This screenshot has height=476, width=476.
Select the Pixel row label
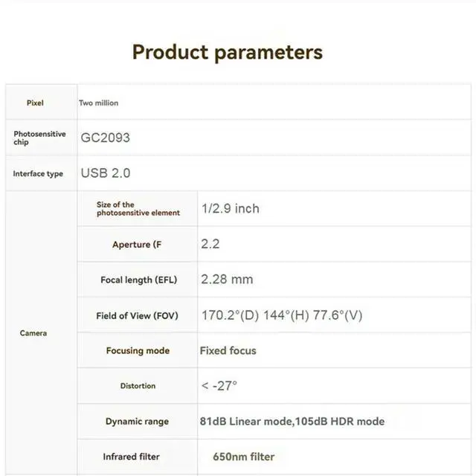coord(35,103)
